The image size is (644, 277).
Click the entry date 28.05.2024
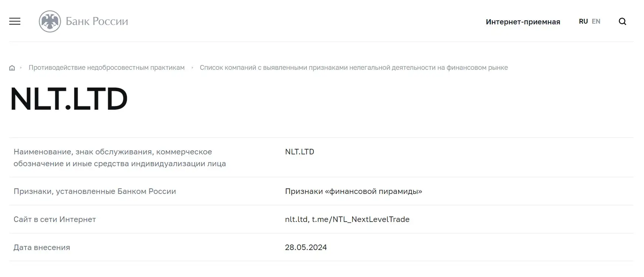click(306, 247)
